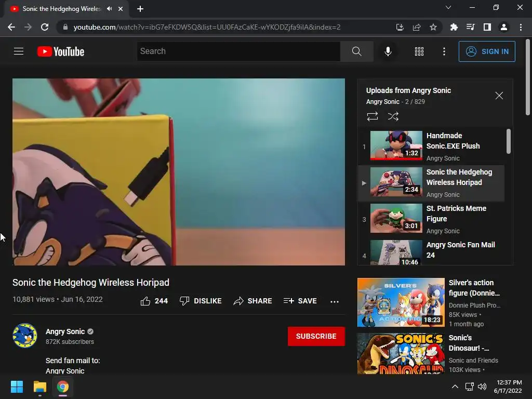The image size is (532, 399).
Task: Toggle Chrome side panel
Action: (x=487, y=27)
